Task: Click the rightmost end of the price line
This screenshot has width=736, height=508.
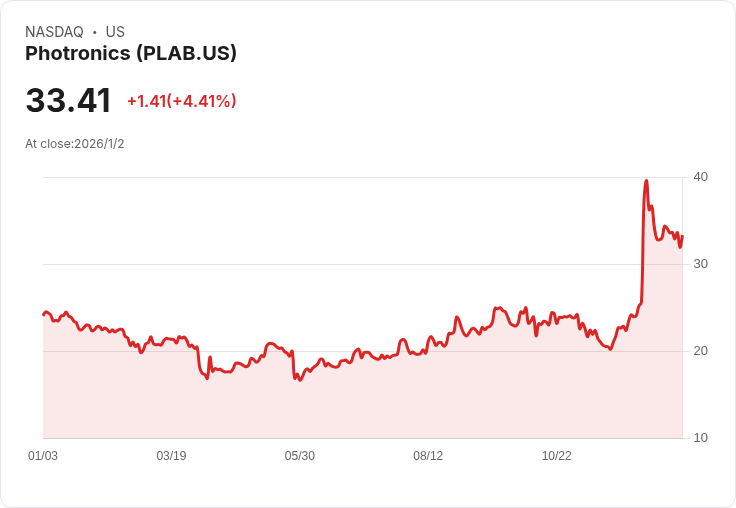Action: [x=682, y=237]
